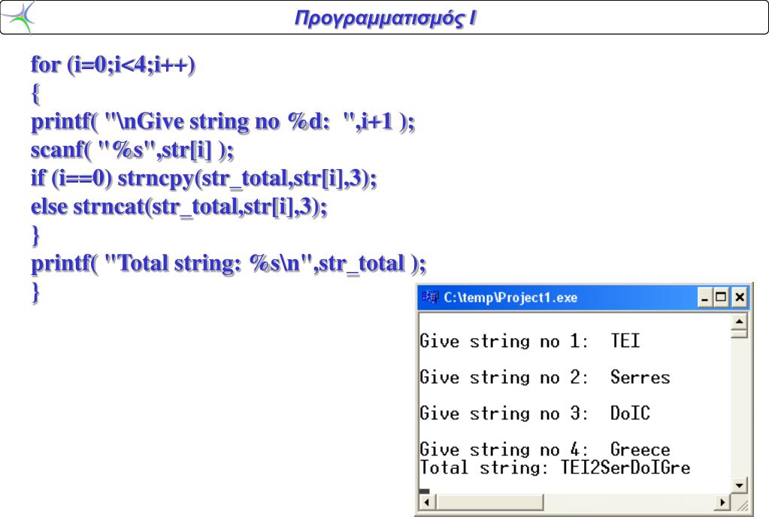Click the console horizontal scrollbar right arrow
This screenshot has width=769, height=532.
(x=722, y=502)
